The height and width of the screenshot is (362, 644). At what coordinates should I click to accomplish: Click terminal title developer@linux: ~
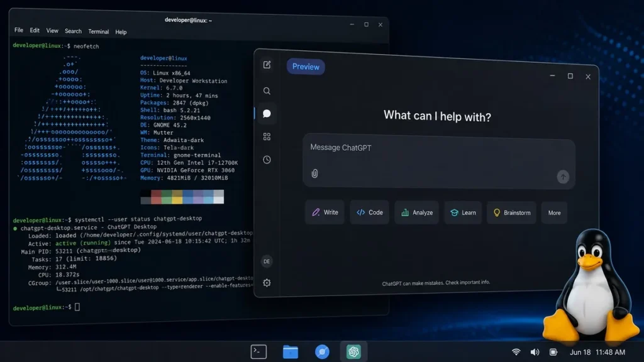[x=188, y=20]
